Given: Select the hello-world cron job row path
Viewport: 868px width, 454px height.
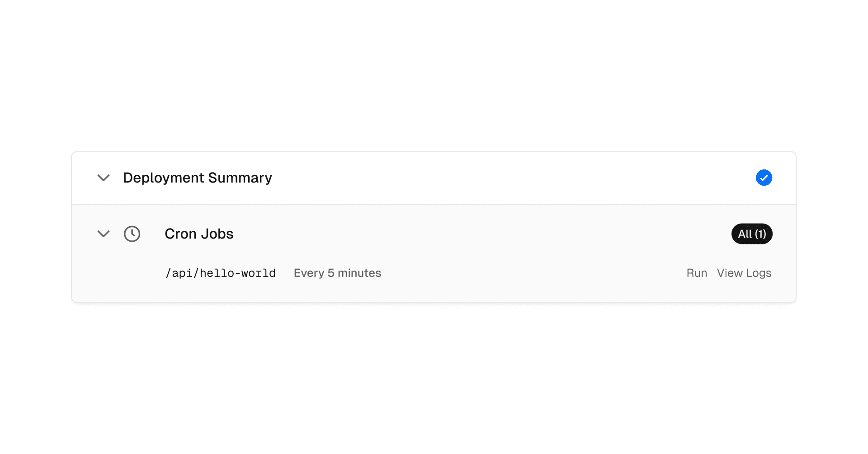Looking at the screenshot, I should (221, 273).
